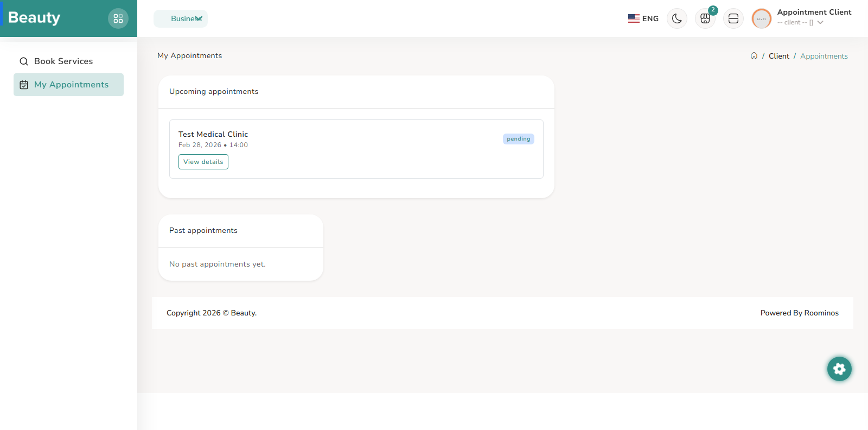Click the Copyright 2026 Beauty footer text
The width and height of the screenshot is (868, 430).
[212, 313]
